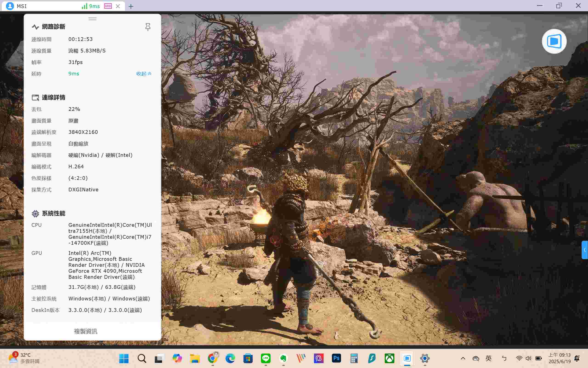588x368 pixels.
Task: Click encoding mode value H.264
Action: 76,167
